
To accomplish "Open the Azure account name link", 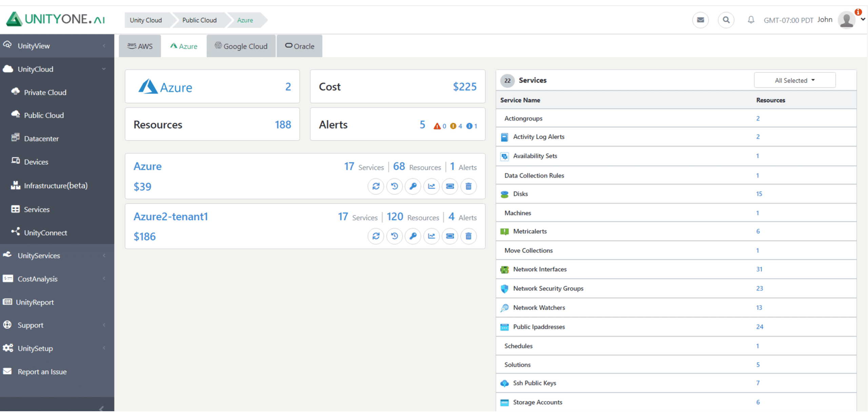I will coord(147,166).
